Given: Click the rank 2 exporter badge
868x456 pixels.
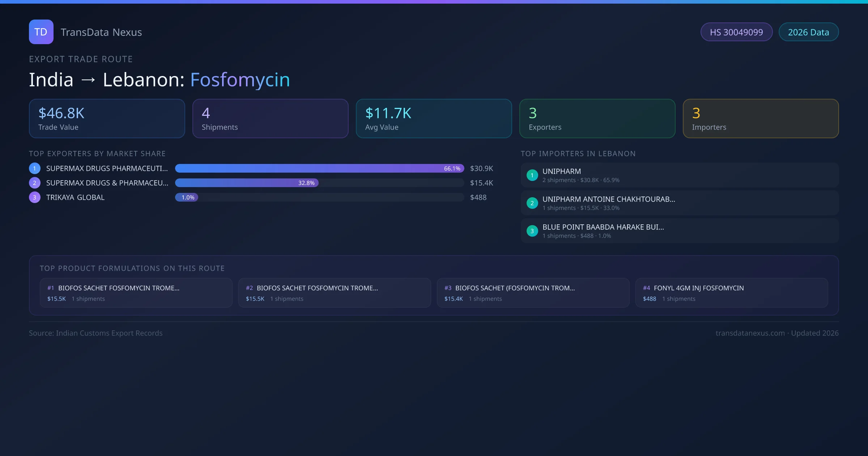Looking at the screenshot, I should click(35, 183).
